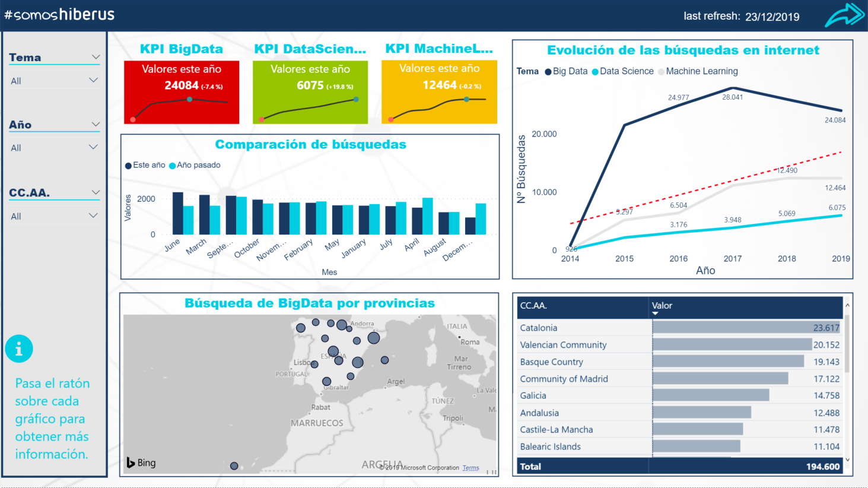Expand the CC.AA. slicer header chevron

[96, 192]
